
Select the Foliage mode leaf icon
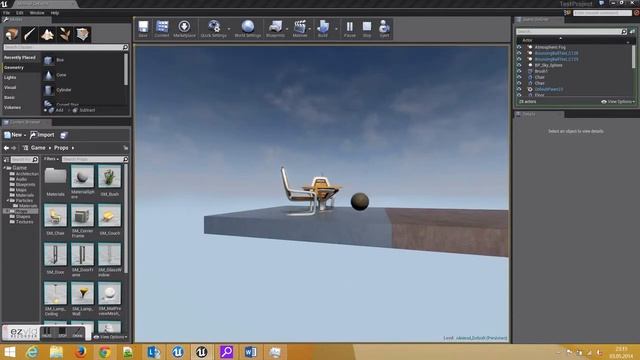point(65,34)
